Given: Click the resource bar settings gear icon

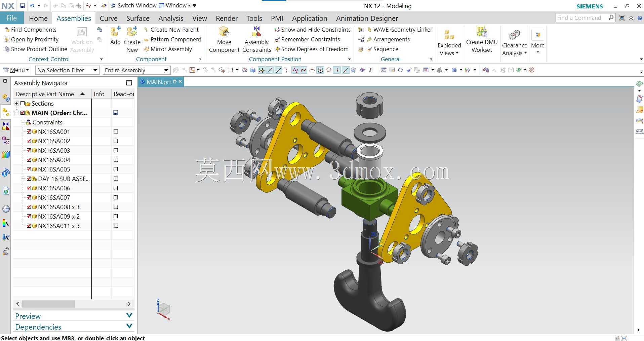Looking at the screenshot, I should pyautogui.click(x=5, y=81).
